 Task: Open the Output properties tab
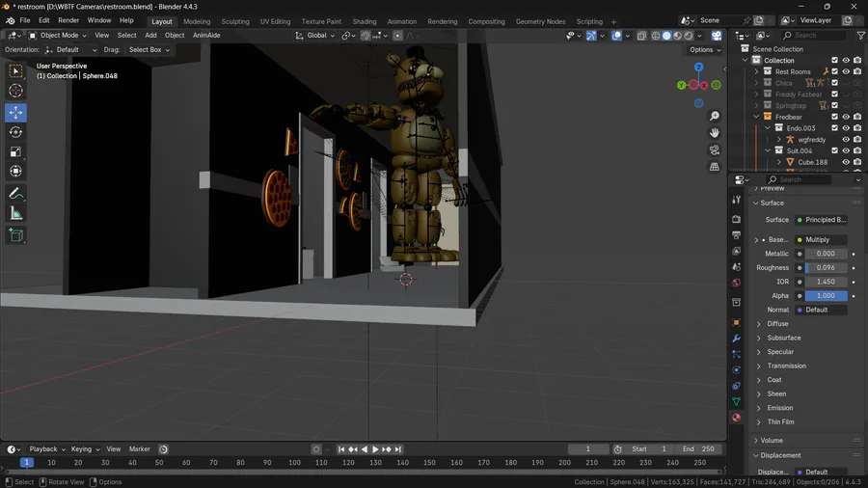pyautogui.click(x=736, y=235)
